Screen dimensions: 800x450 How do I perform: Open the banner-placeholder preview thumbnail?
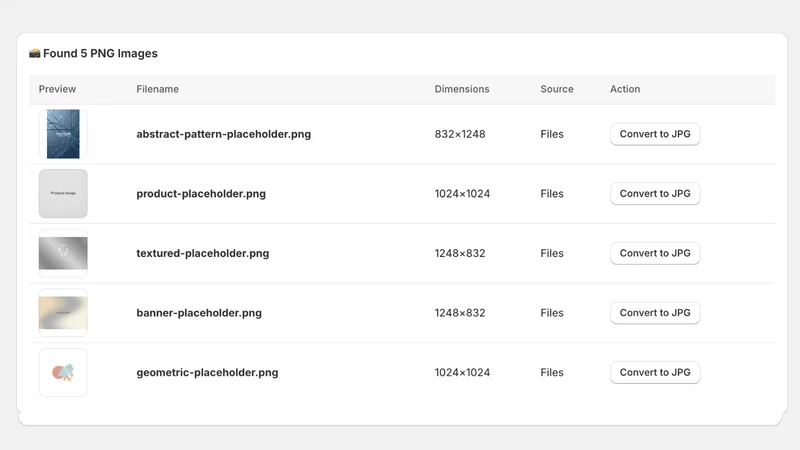pyautogui.click(x=63, y=313)
